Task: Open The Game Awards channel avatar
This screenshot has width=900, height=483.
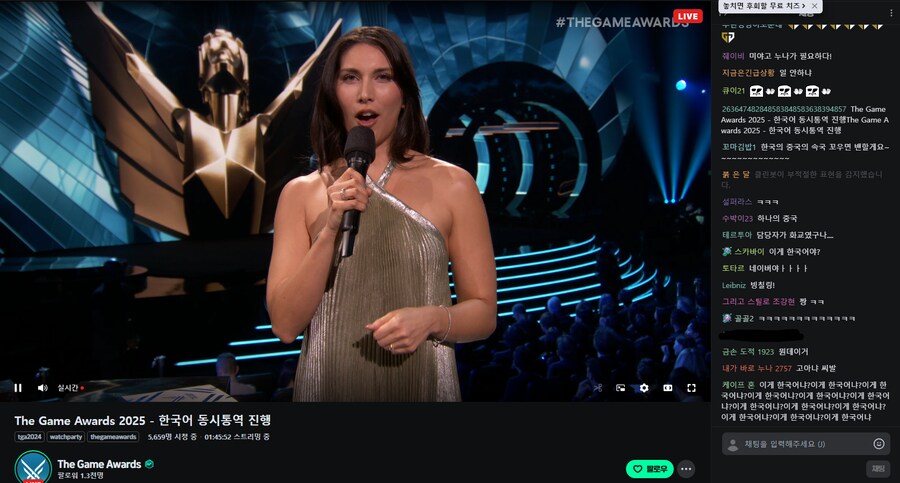Action: point(33,467)
